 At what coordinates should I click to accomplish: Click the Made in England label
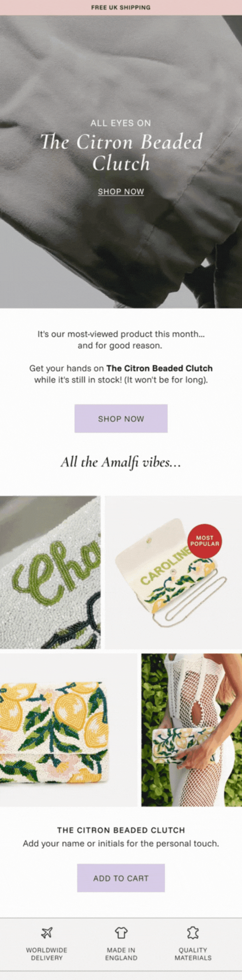tap(121, 954)
